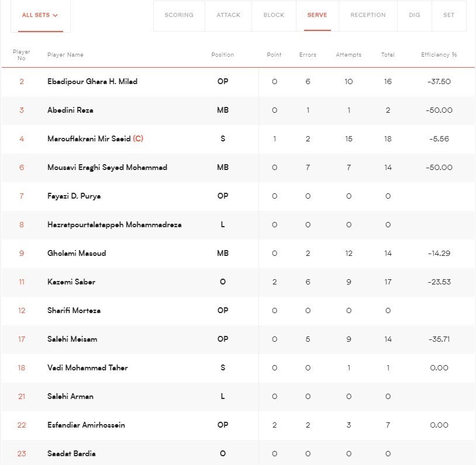Viewport: 476px width, 465px height.
Task: Select the SERVE tab
Action: (x=317, y=15)
